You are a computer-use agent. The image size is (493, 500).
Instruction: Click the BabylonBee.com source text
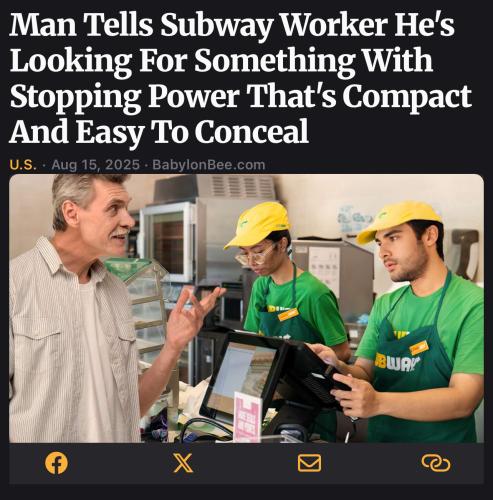click(x=209, y=165)
